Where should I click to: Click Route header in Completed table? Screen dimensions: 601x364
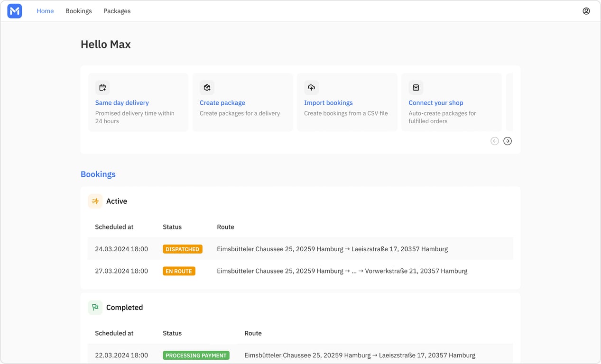tap(253, 333)
